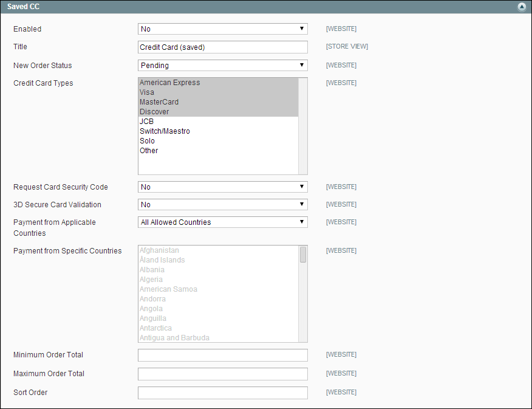The width and height of the screenshot is (532, 409).
Task: Select Discover in Credit Card Types
Action: [x=219, y=112]
